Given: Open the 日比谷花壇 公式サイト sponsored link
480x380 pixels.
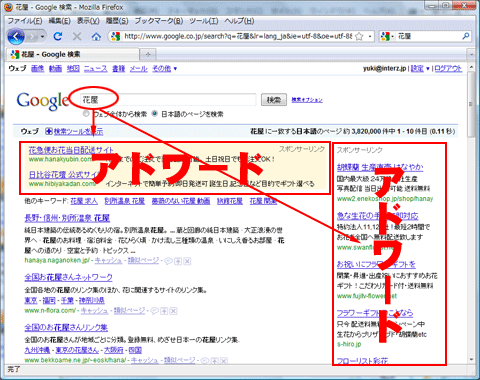Looking at the screenshot, I should 63,174.
